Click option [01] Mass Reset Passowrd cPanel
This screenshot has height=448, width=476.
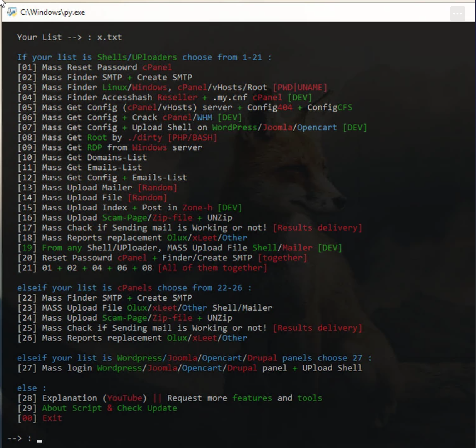point(95,67)
